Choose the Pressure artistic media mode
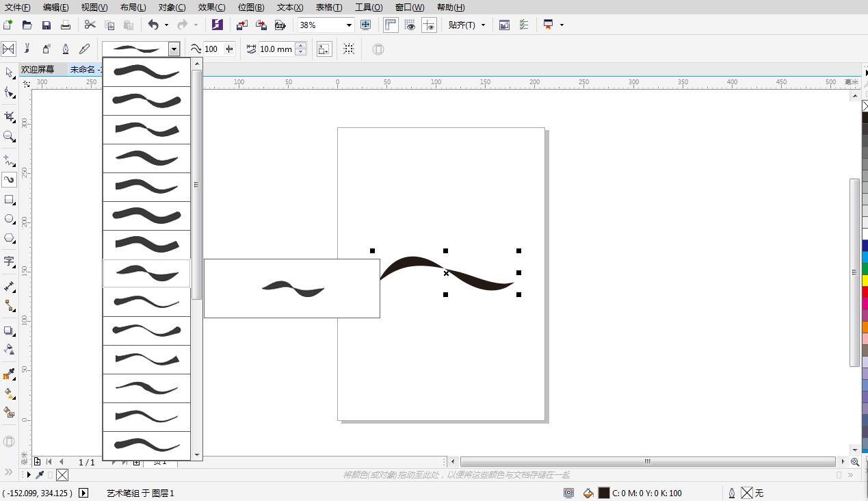The height and width of the screenshot is (501, 868). (85, 49)
